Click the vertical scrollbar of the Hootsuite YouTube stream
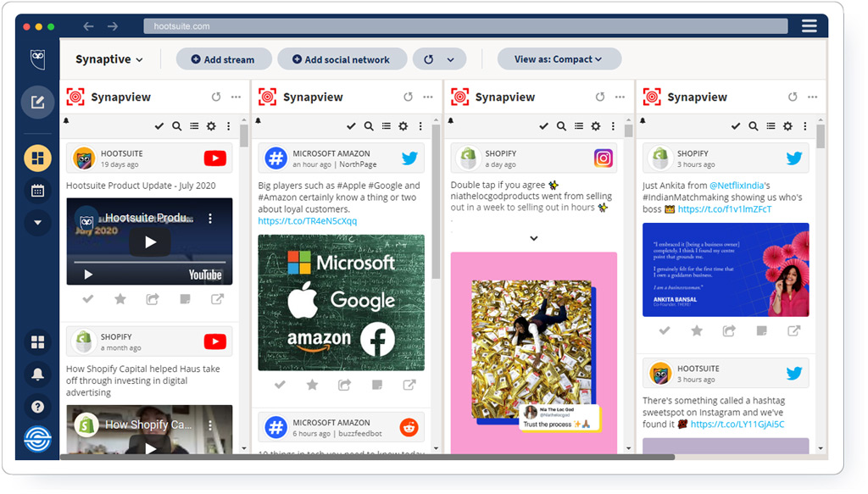This screenshot has width=868, height=494. 244,136
